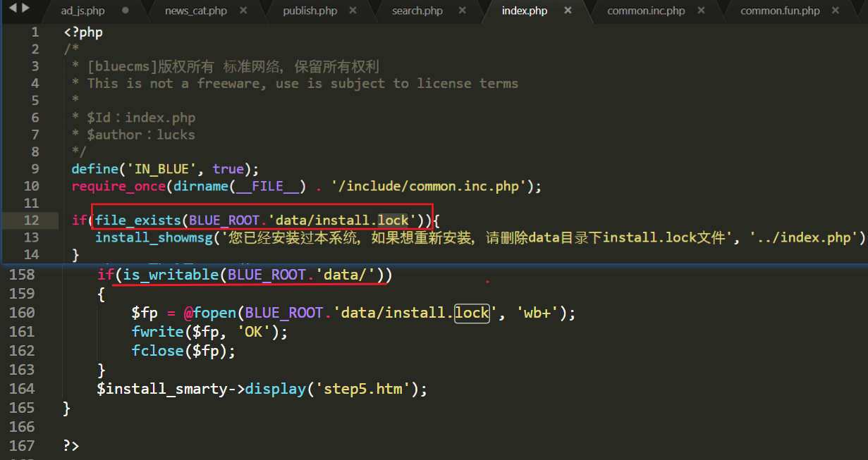Click line number 160 in the gutter

tap(22, 313)
